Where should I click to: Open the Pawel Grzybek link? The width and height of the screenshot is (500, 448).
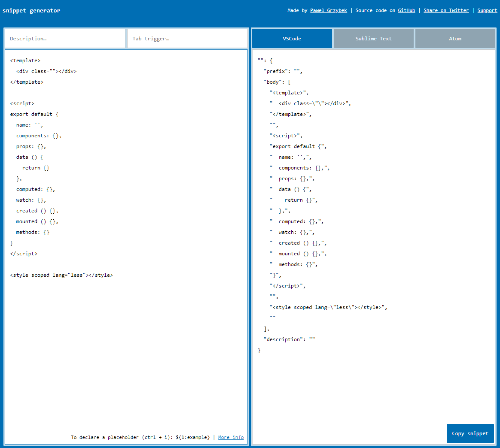pyautogui.click(x=329, y=10)
